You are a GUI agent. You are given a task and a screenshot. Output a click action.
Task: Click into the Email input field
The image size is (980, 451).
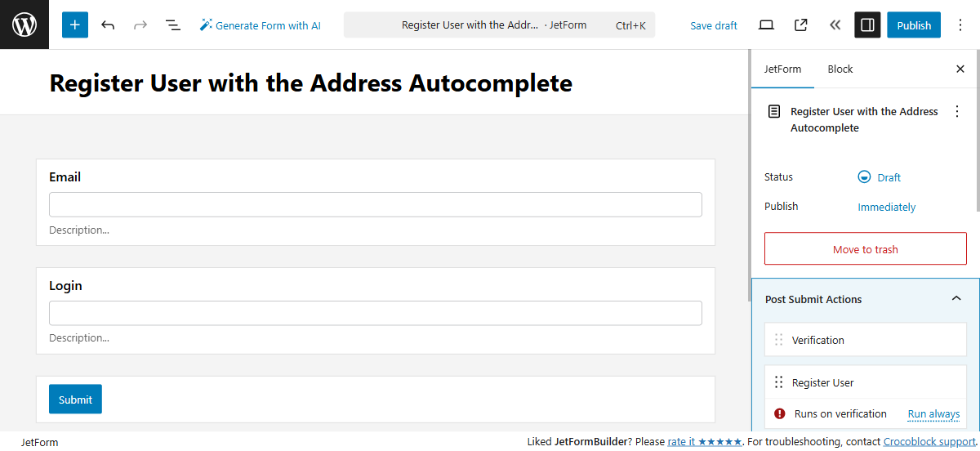(376, 204)
